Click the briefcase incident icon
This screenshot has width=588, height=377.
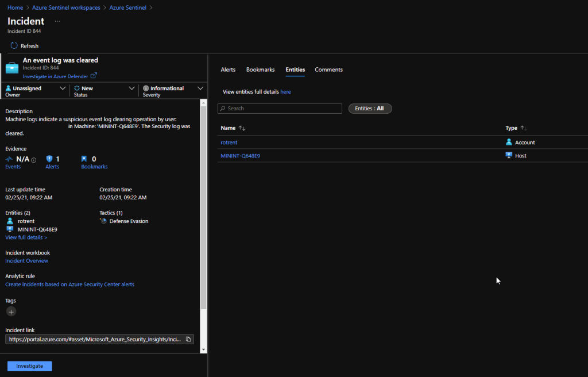12,68
